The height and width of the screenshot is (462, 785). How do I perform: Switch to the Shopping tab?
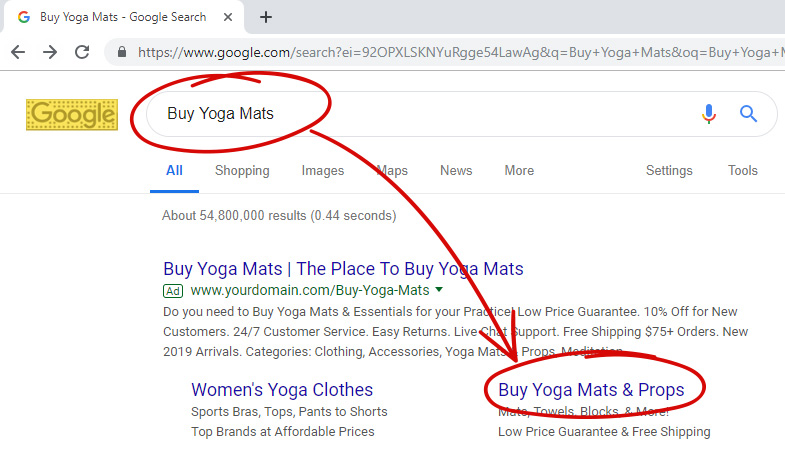tap(242, 171)
